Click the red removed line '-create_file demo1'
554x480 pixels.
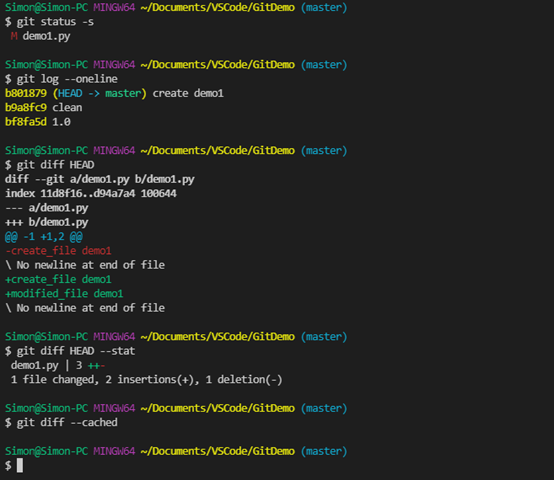[x=58, y=251]
